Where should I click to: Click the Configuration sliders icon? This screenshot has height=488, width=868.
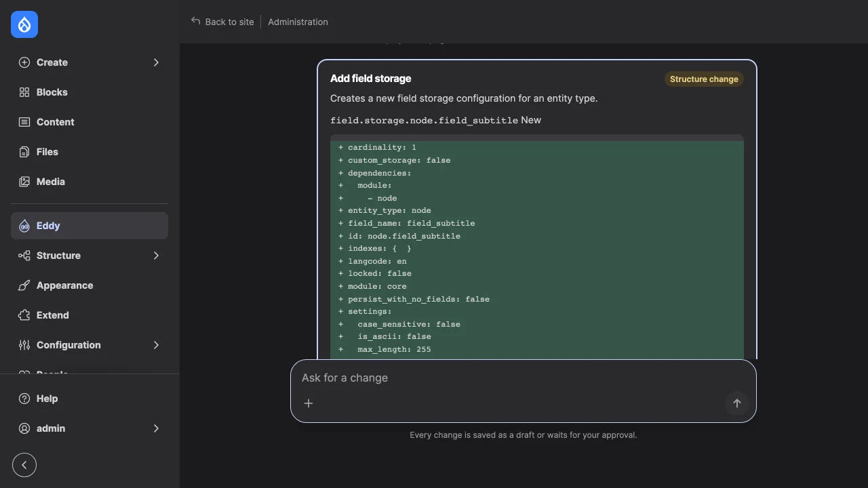coord(24,345)
